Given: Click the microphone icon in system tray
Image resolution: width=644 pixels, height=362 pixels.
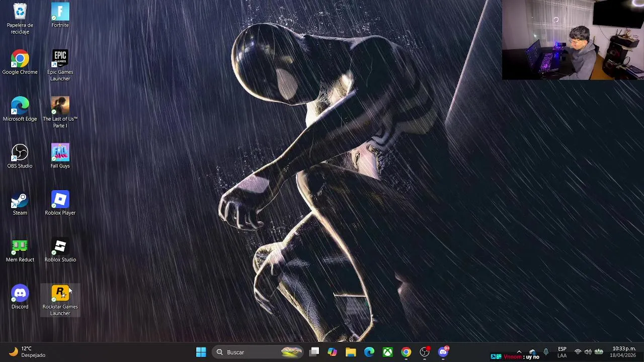Looking at the screenshot, I should pos(546,352).
